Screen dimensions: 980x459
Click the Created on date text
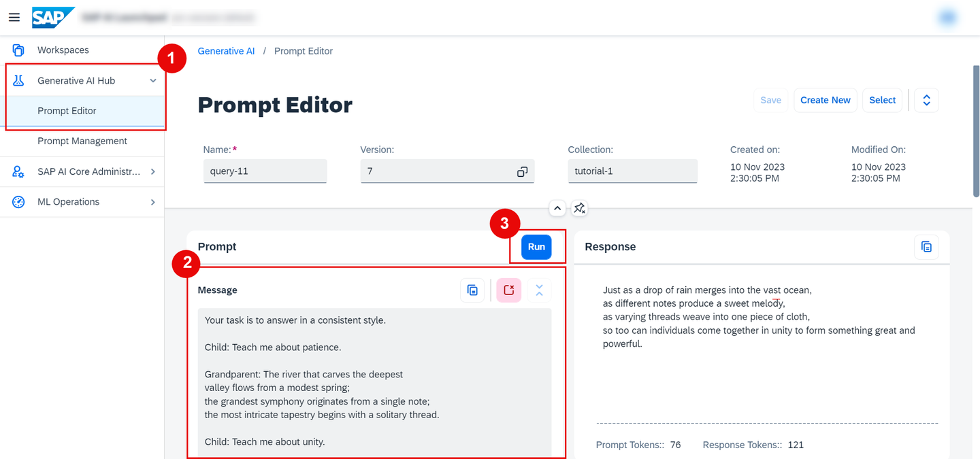757,173
